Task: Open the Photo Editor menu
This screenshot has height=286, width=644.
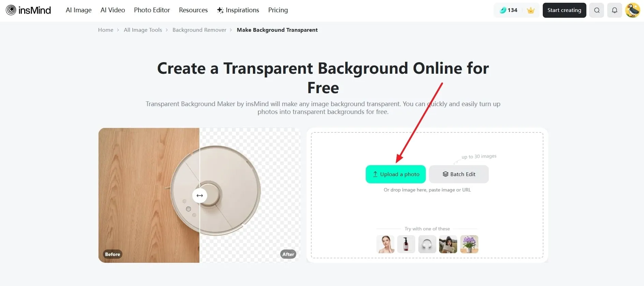Action: (x=152, y=10)
